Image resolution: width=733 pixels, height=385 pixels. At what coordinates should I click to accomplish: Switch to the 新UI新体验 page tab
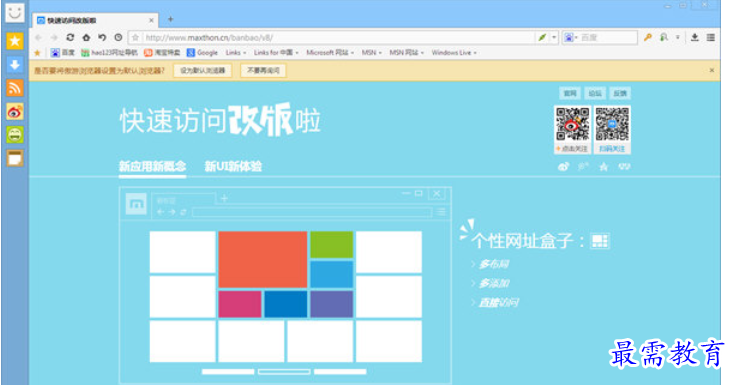[233, 166]
